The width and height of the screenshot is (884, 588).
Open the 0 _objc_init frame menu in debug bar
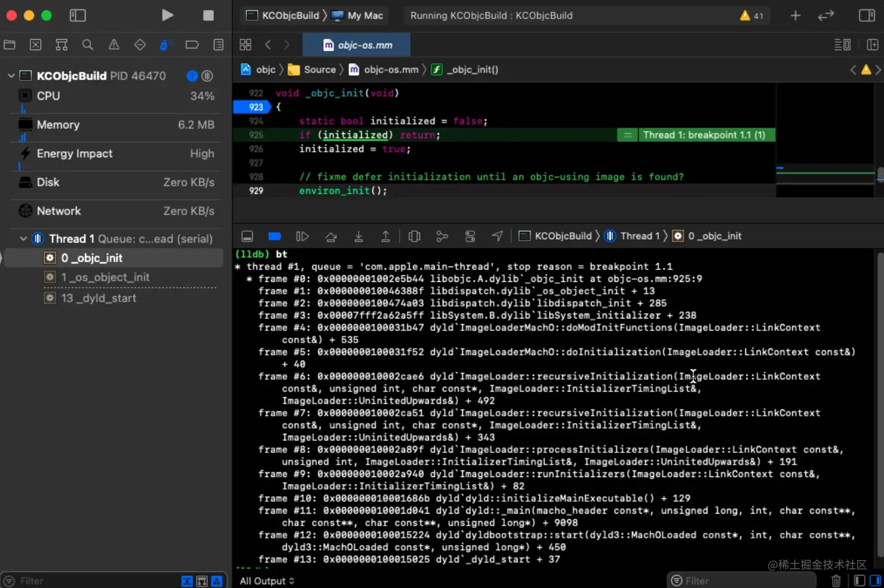(707, 236)
